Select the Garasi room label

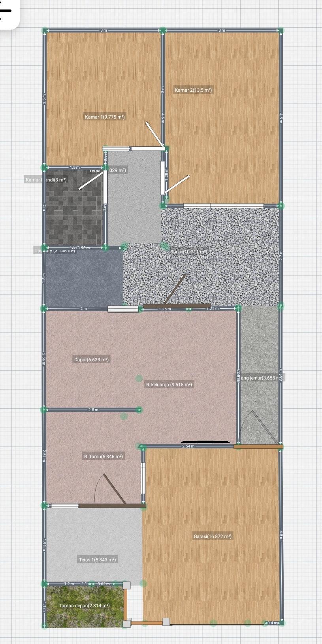213,536
